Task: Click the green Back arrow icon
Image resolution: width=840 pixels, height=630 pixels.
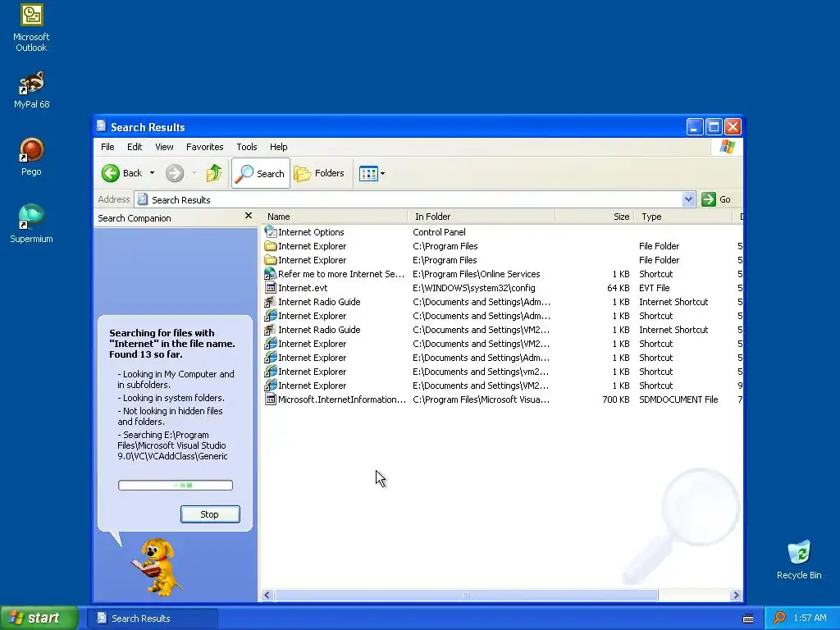Action: 111,173
